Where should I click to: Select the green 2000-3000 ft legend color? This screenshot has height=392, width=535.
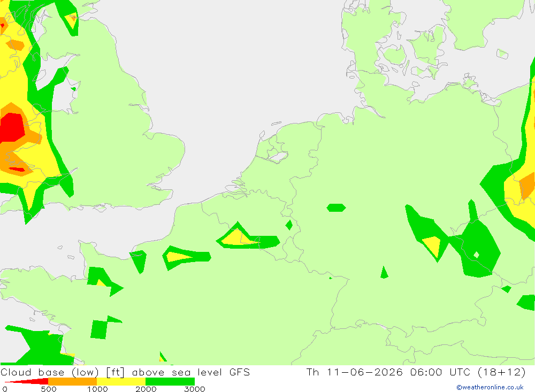click(170, 381)
